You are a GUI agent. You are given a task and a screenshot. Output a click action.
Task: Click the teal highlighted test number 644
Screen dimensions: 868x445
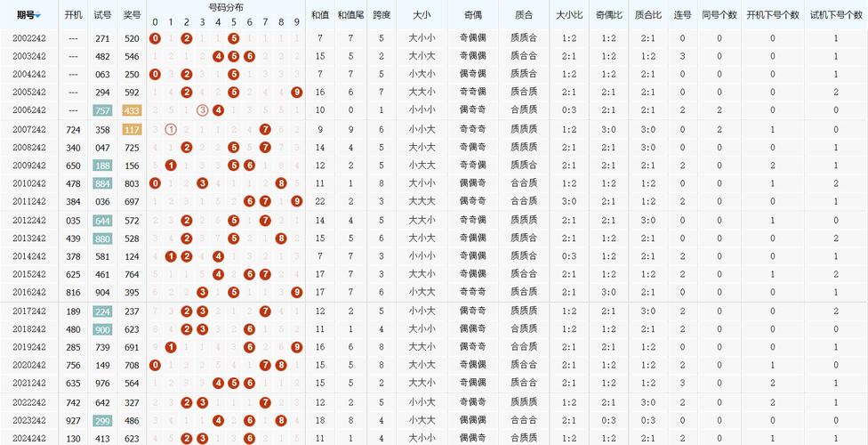tap(102, 221)
